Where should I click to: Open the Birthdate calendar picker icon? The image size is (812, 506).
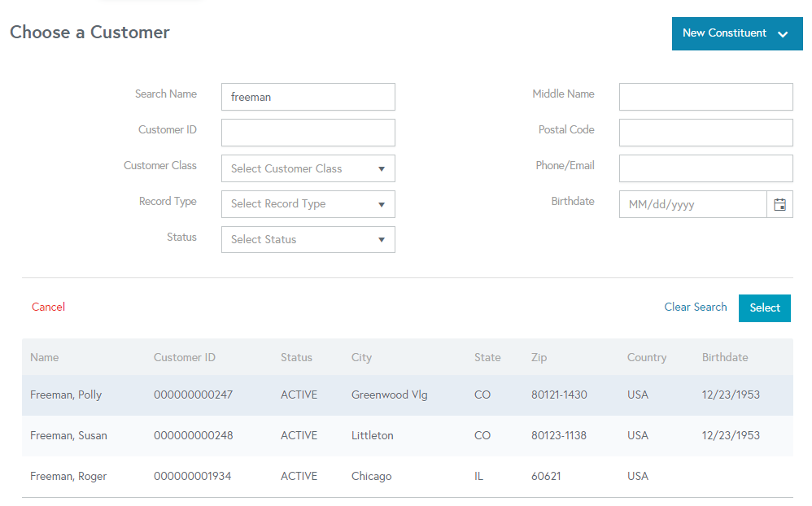click(779, 204)
